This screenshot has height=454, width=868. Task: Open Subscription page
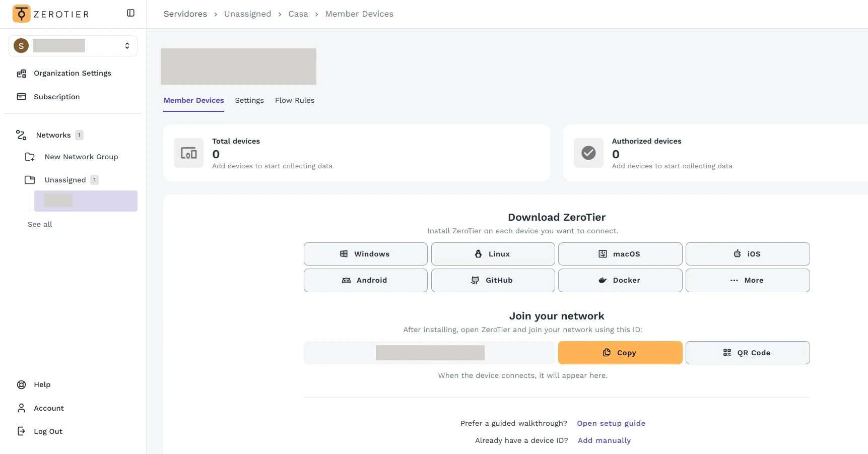point(57,97)
